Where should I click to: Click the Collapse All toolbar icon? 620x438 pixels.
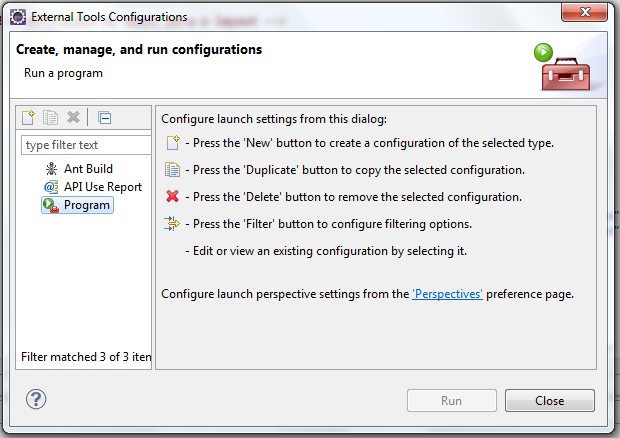point(104,118)
